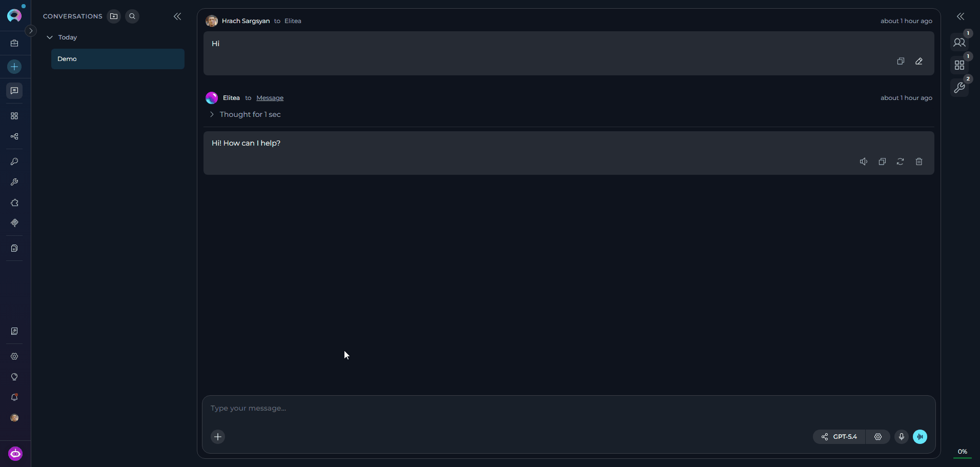Screen dimensions: 980x467
Task: Open the flow diagram icon in left sidebar
Action: pyautogui.click(x=14, y=136)
